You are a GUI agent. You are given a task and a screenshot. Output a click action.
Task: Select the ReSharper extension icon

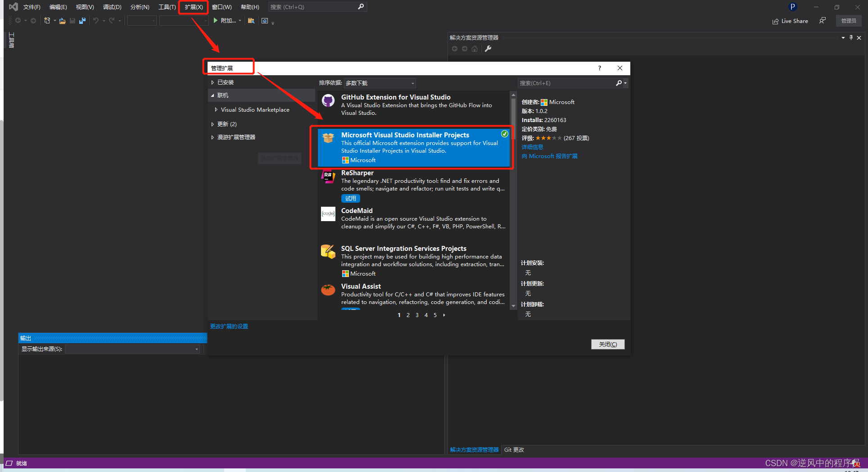pos(328,176)
